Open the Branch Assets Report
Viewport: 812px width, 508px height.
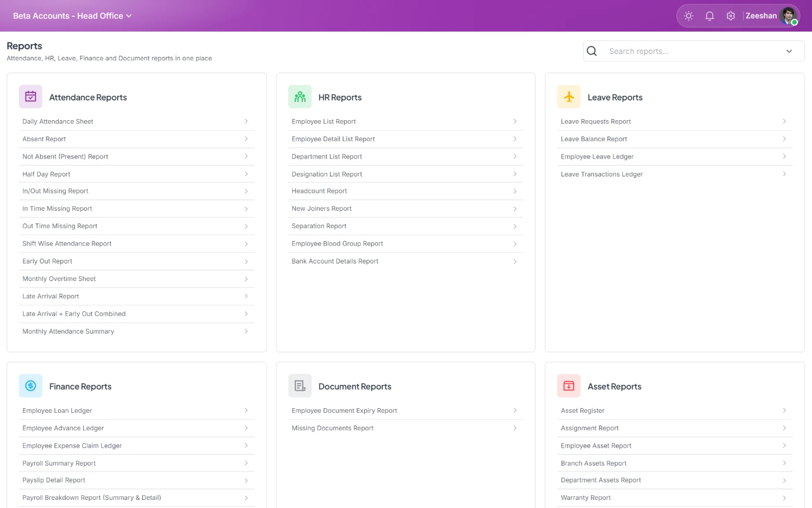pyautogui.click(x=675, y=463)
